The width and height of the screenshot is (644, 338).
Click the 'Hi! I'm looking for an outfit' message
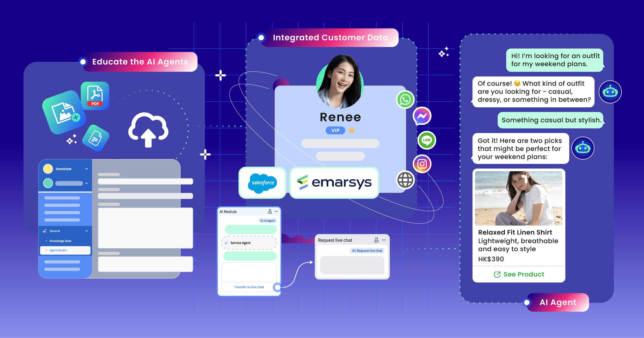point(555,60)
